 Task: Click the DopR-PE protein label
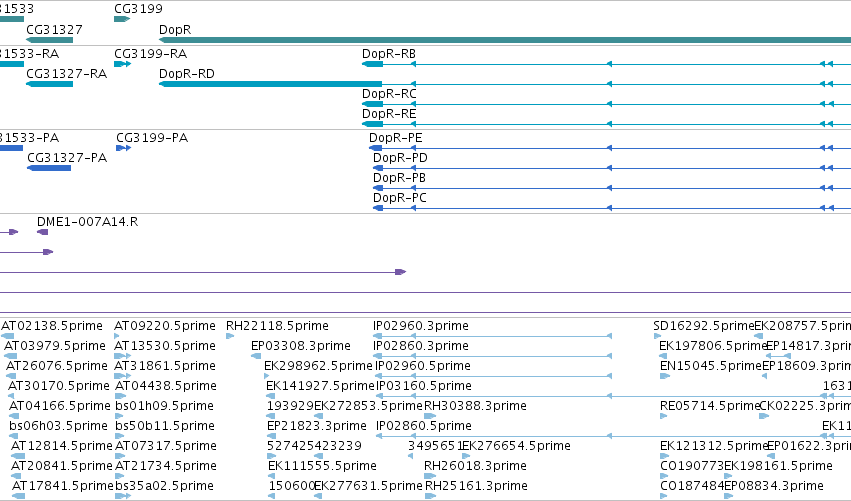tap(396, 138)
